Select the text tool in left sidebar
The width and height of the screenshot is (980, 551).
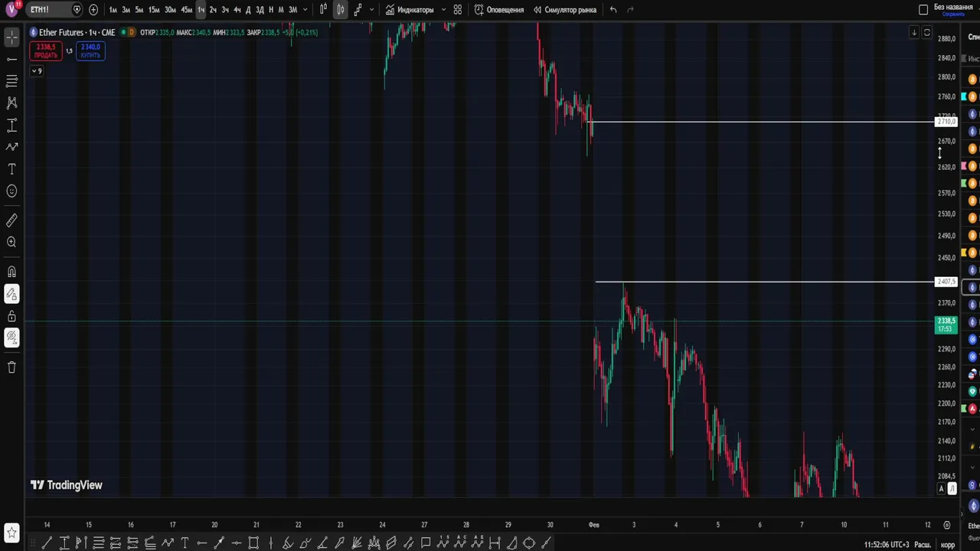[x=11, y=169]
